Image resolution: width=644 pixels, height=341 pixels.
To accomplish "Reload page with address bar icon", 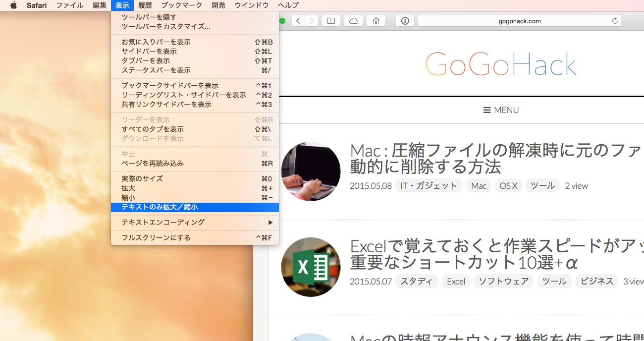I will tap(615, 21).
